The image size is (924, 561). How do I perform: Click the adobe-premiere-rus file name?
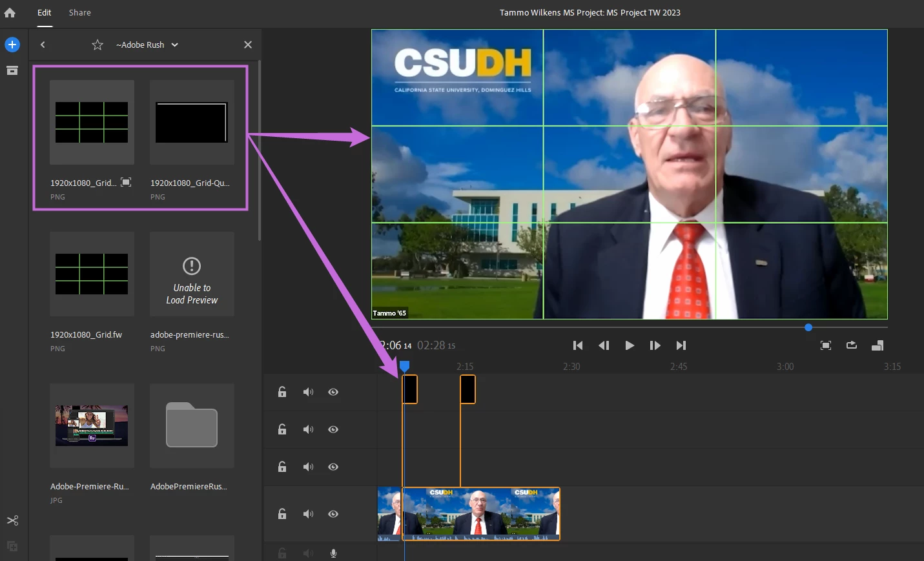pyautogui.click(x=190, y=334)
